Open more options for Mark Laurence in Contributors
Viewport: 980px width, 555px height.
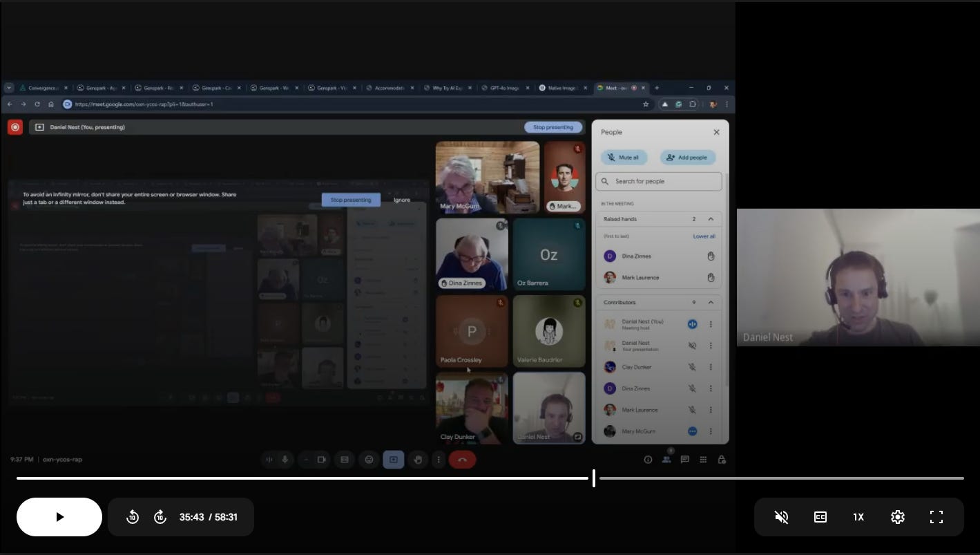pos(711,410)
